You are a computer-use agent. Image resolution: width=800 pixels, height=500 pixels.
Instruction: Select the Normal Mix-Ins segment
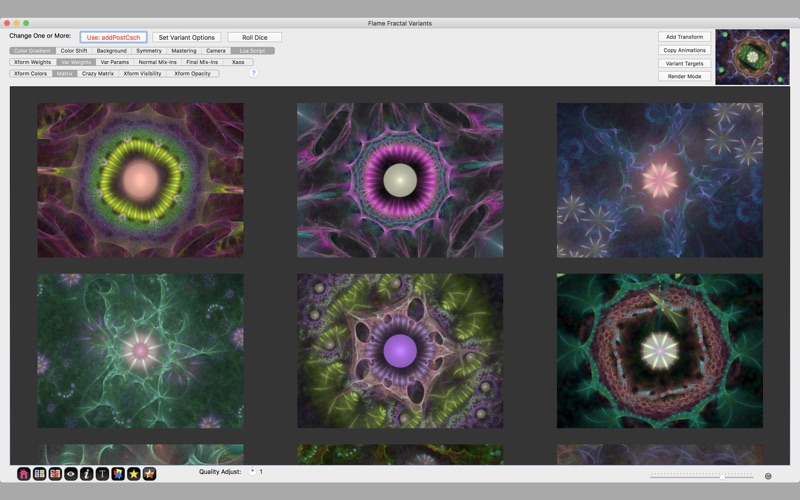[158, 62]
